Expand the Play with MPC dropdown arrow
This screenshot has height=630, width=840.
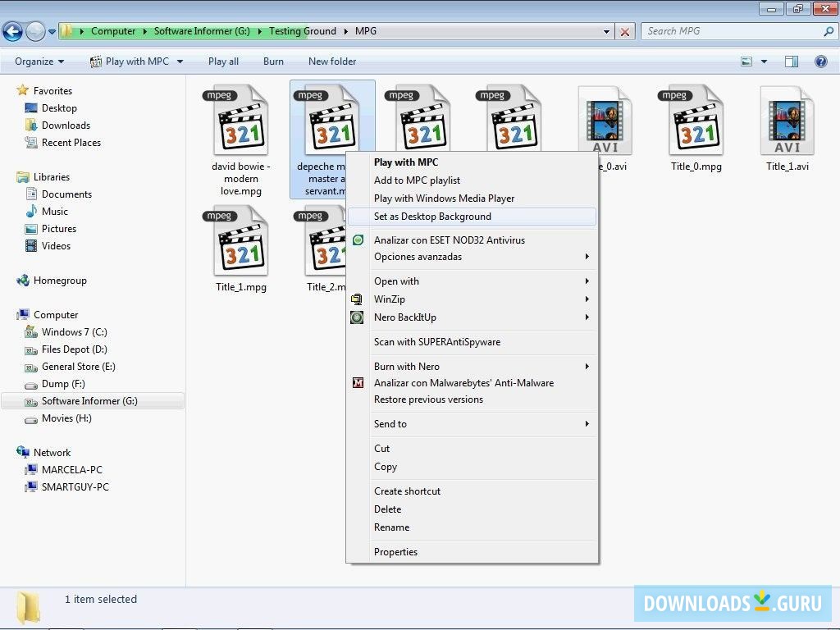[x=180, y=62]
